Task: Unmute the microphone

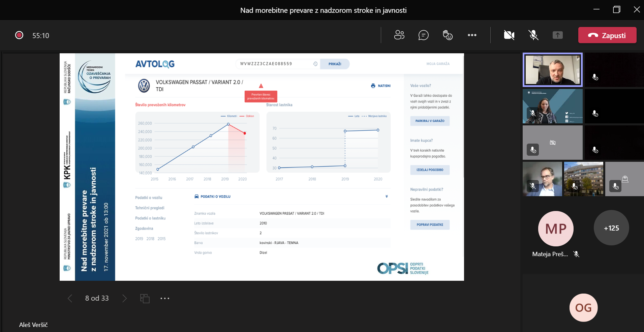Action: click(533, 35)
